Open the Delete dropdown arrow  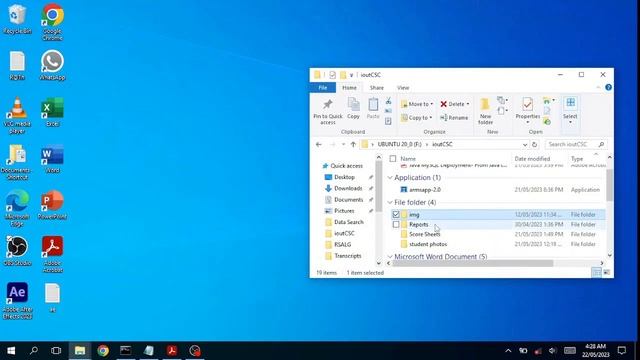(x=468, y=104)
